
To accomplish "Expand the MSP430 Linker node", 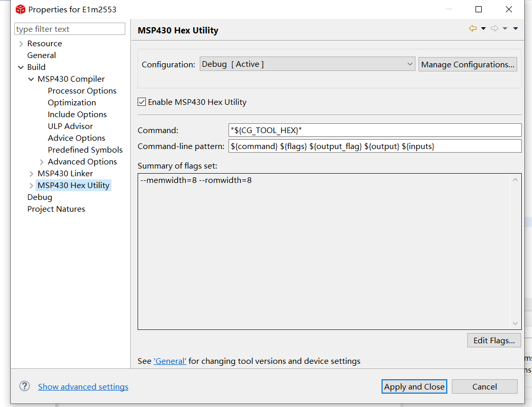I will tap(31, 174).
